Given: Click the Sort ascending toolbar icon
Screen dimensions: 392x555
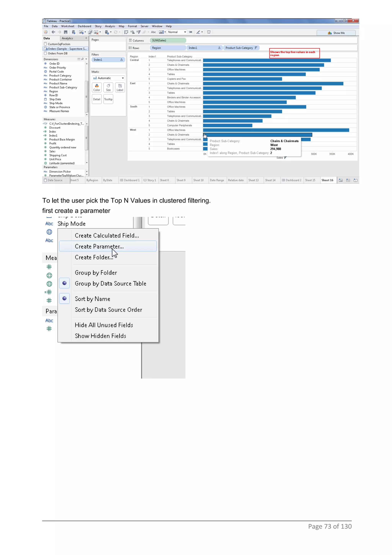Looking at the screenshot, I should point(132,32).
